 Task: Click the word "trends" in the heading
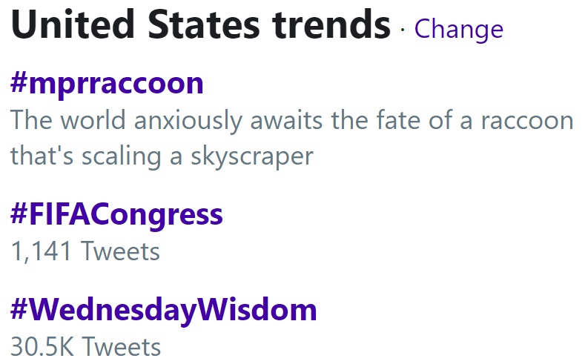click(x=331, y=24)
